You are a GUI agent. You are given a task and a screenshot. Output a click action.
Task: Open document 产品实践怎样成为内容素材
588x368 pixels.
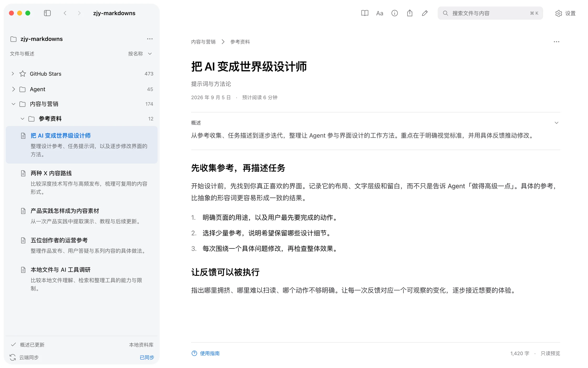[82, 216]
